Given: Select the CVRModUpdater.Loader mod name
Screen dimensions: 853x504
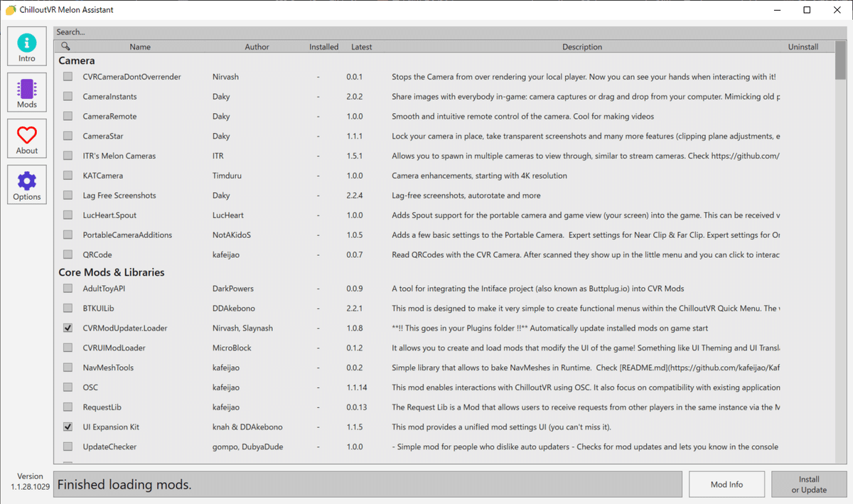Looking at the screenshot, I should pos(125,328).
